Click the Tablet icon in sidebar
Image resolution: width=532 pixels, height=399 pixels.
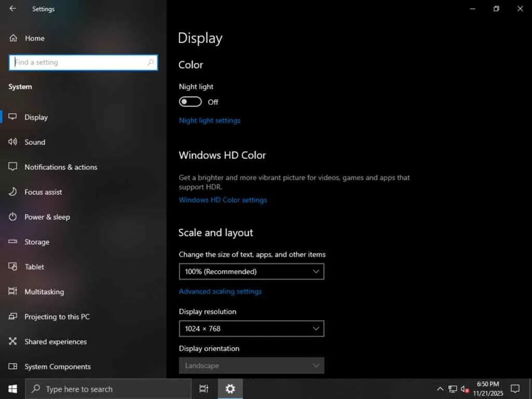(12, 267)
